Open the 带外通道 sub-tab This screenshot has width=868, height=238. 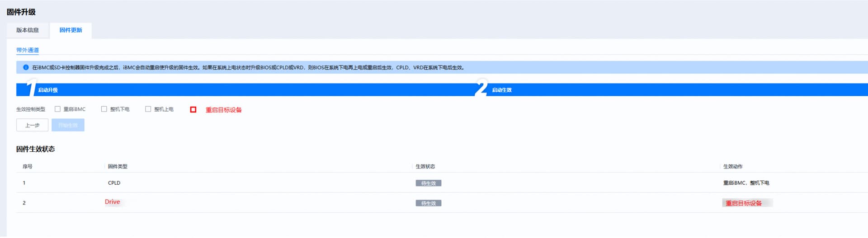(x=28, y=50)
